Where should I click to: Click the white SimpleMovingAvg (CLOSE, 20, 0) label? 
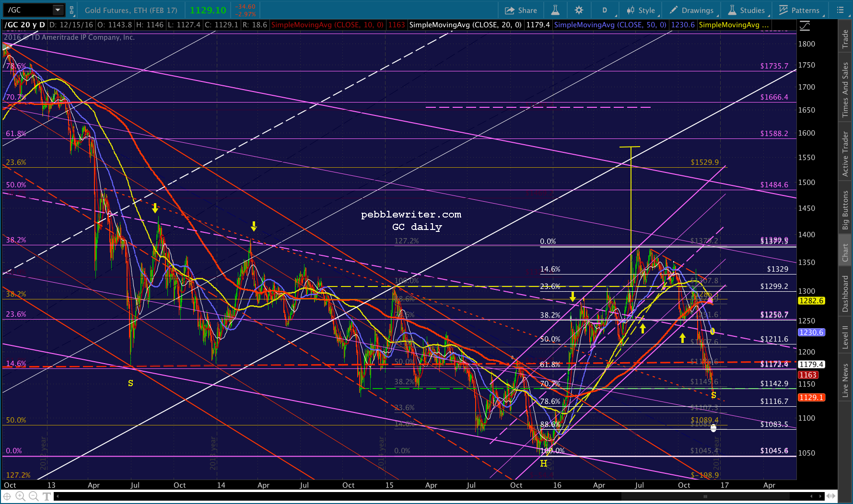(466, 25)
